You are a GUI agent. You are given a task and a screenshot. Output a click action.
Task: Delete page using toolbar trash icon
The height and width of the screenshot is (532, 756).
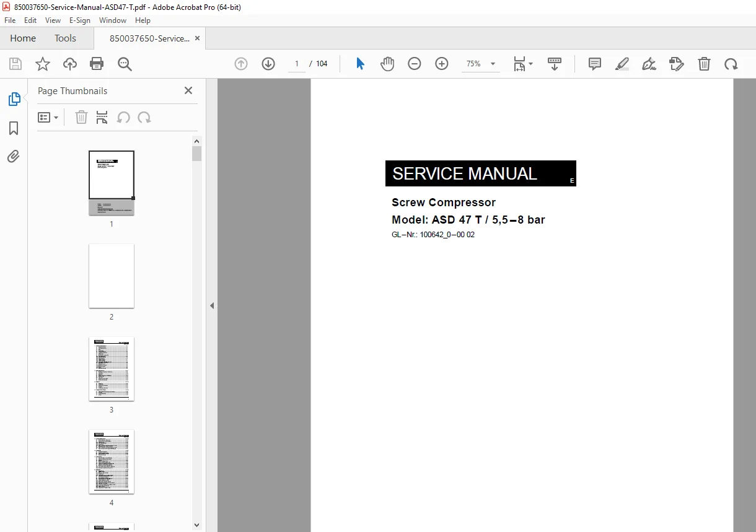point(704,64)
